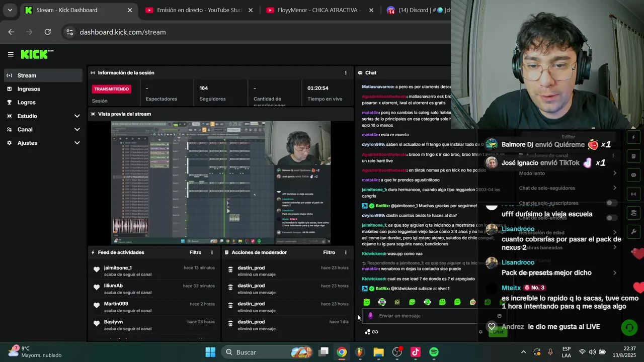Image resolution: width=644 pixels, height=362 pixels.
Task: Open File Explorer from the taskbar
Action: click(x=378, y=352)
